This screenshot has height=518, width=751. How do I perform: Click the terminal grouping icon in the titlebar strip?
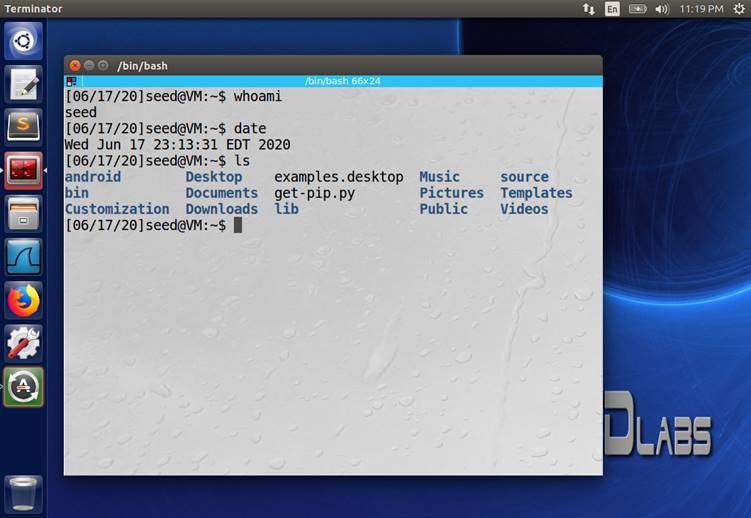pos(72,81)
